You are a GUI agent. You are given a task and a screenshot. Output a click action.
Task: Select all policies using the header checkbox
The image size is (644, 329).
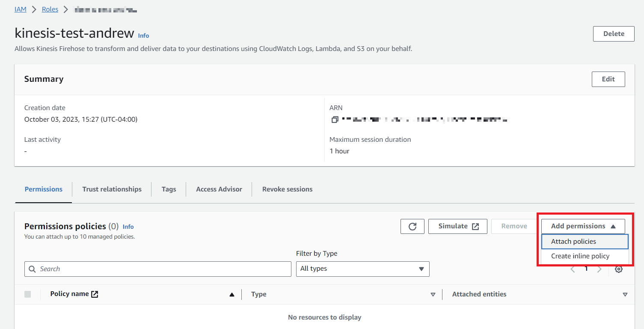pos(28,294)
